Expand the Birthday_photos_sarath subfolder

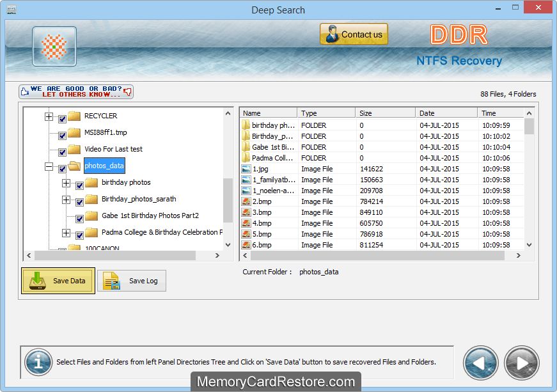click(66, 200)
